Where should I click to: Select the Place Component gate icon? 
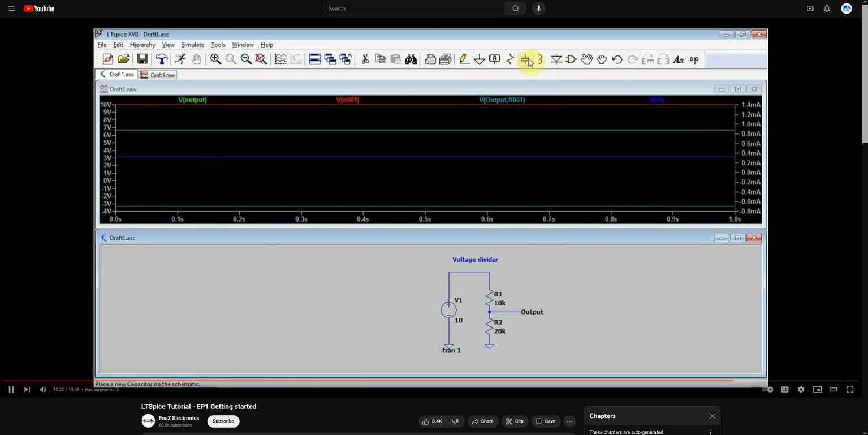572,59
